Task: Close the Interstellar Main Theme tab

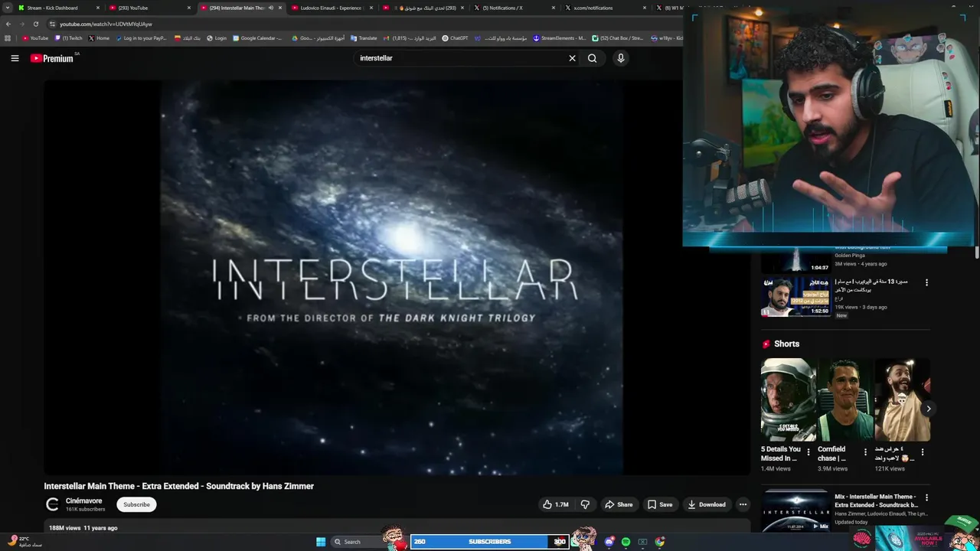Action: click(280, 8)
